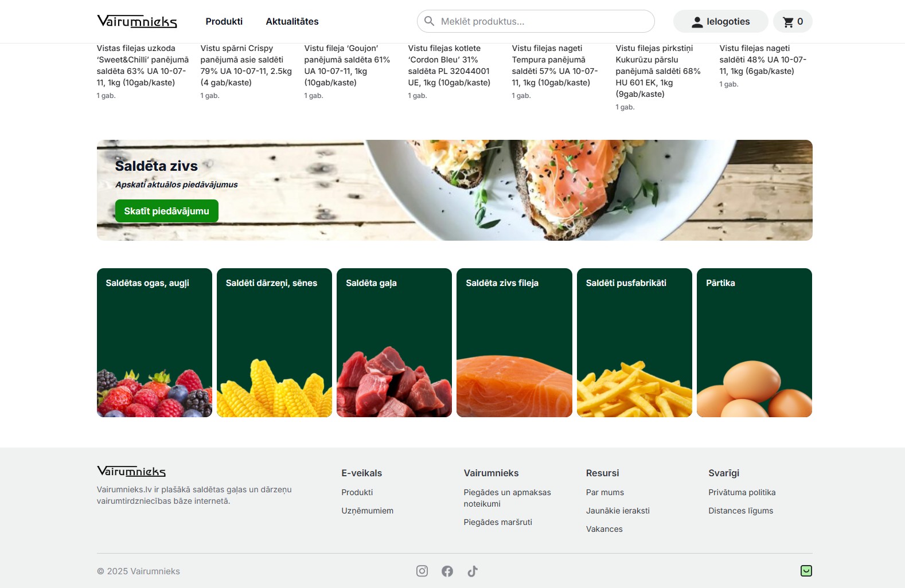Focus the Meklēt produktus search field
The height and width of the screenshot is (588, 905).
(x=536, y=21)
